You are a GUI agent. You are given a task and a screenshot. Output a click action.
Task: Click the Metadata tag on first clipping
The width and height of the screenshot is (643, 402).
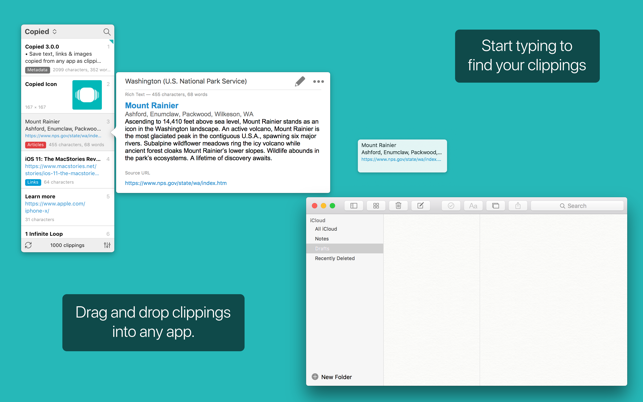click(37, 70)
